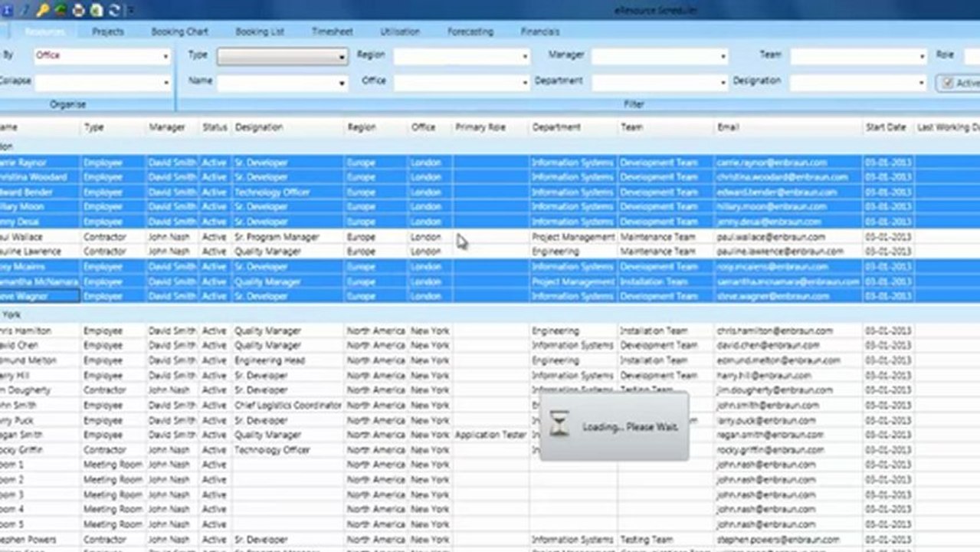Open the Booking List tab

coord(260,31)
